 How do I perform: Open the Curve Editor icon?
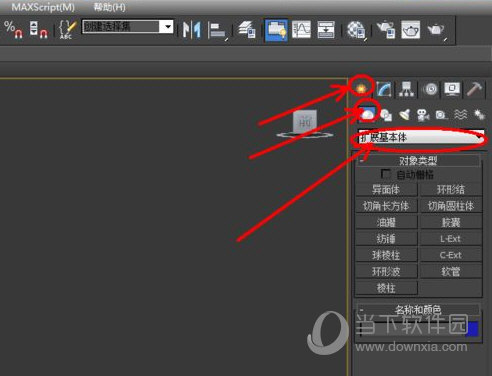(x=302, y=30)
